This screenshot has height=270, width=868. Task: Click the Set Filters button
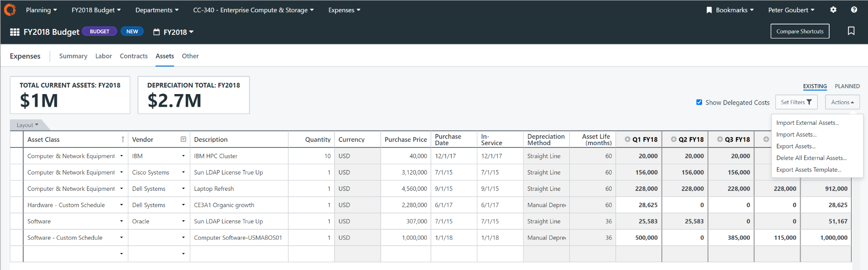click(796, 102)
